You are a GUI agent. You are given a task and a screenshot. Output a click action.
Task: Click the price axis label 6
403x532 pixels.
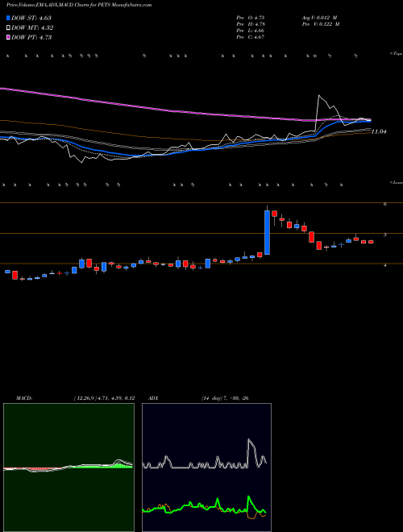[x=385, y=204]
